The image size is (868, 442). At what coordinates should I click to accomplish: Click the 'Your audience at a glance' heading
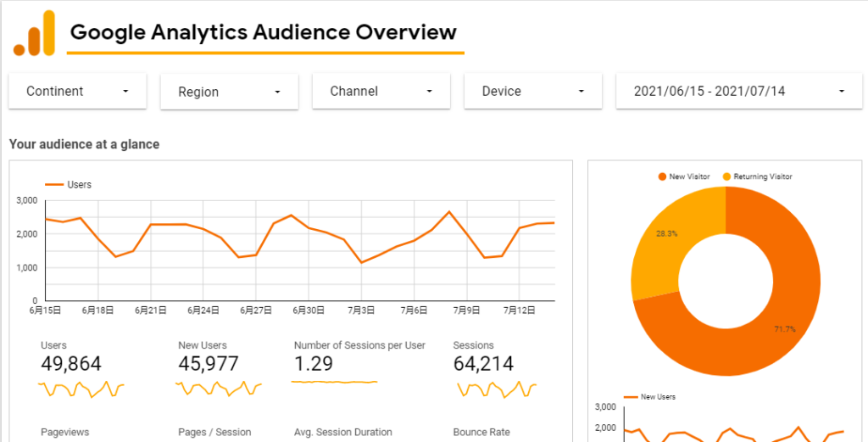click(84, 144)
